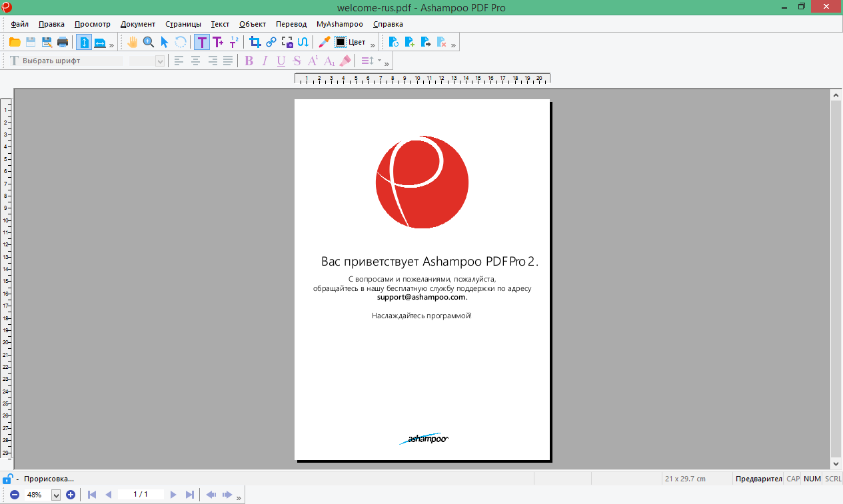Open the Цвет color swatch
The height and width of the screenshot is (504, 843).
(351, 42)
